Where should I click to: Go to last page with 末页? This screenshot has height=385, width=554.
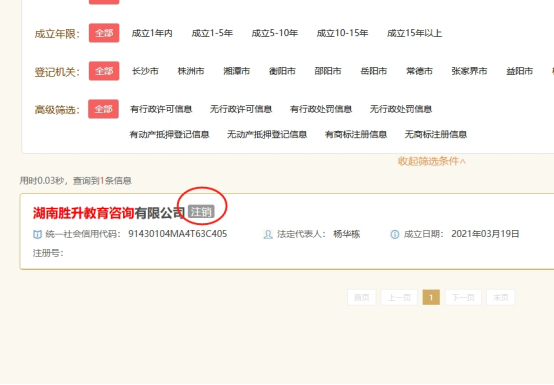501,297
